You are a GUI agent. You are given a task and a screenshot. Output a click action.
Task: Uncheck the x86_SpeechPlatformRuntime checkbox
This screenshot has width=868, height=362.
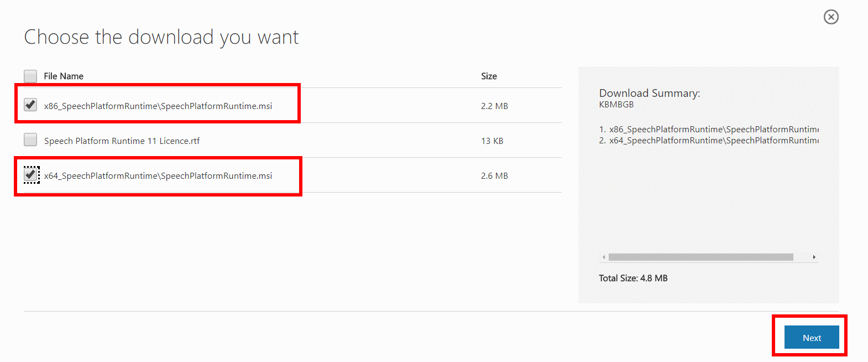[30, 105]
